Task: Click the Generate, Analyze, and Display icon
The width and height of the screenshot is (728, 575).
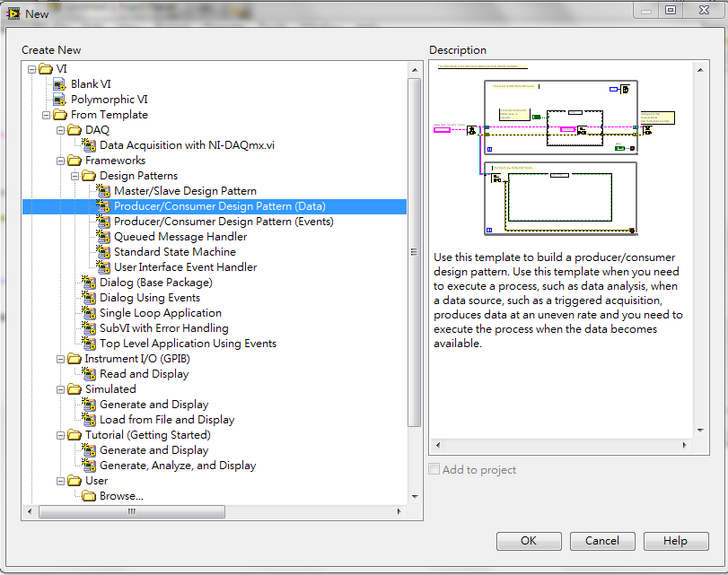Action: click(88, 465)
